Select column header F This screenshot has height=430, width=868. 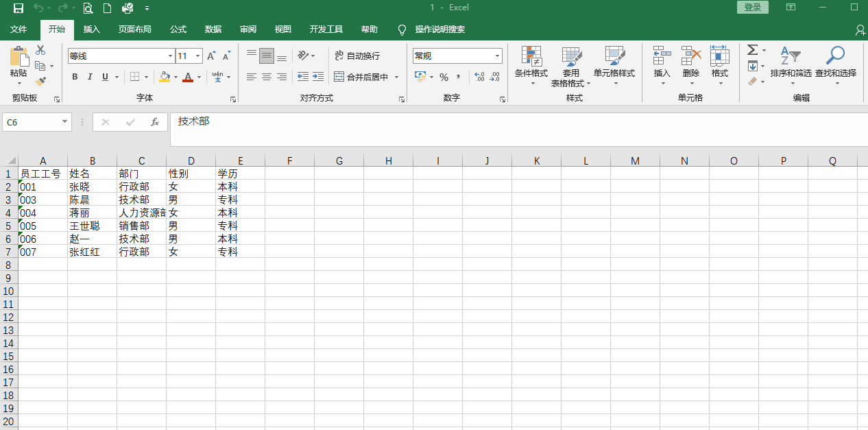[x=289, y=161]
